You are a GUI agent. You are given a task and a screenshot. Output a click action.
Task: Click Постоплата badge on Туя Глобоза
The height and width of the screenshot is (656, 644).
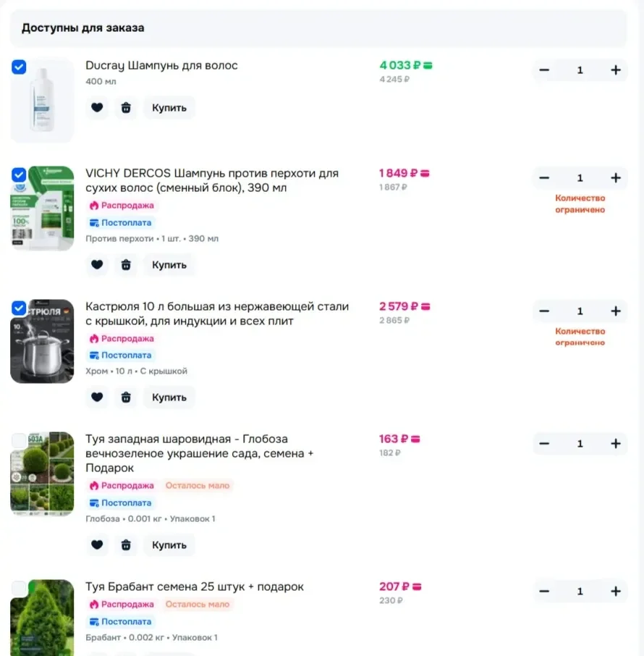120,503
